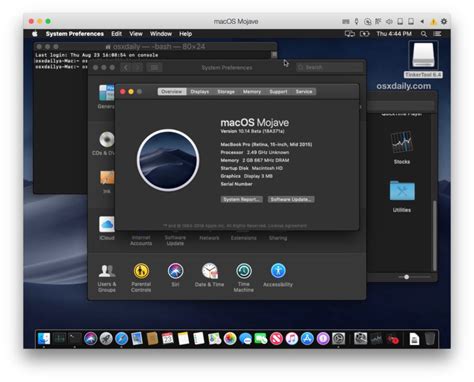Open Launchpad rocket icon in Dock
Screen dimensions: 474x382
click(106, 339)
